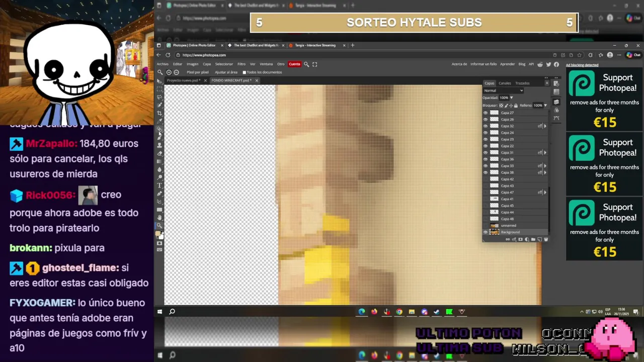Check Todos los documentos checkbox
644x362 pixels.
pos(245,72)
